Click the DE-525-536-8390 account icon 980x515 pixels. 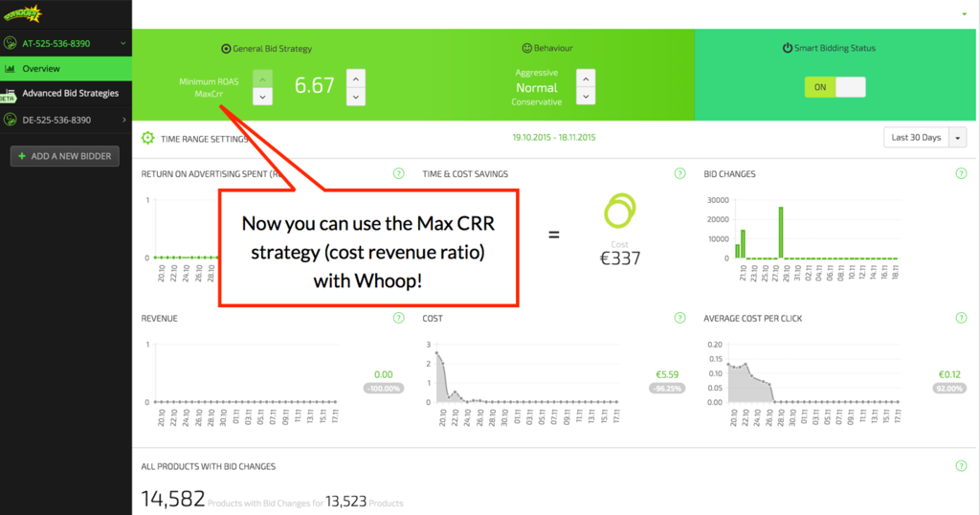pyautogui.click(x=10, y=120)
